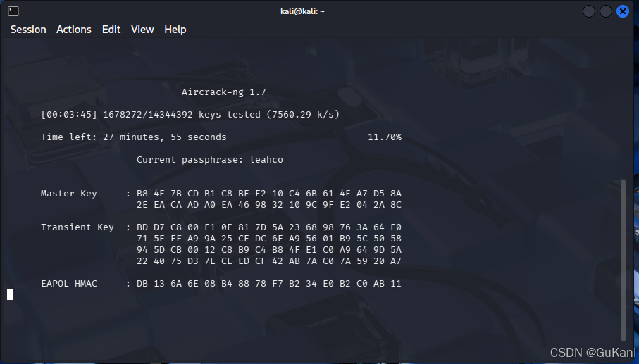The image size is (639, 364).
Task: Click the Master Key line starting 'B8 4E'
Action: pyautogui.click(x=269, y=194)
